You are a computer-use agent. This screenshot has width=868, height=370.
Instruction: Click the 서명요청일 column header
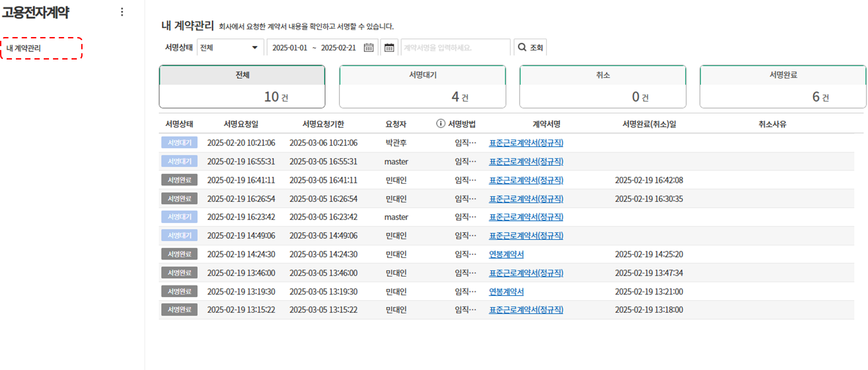click(x=241, y=124)
